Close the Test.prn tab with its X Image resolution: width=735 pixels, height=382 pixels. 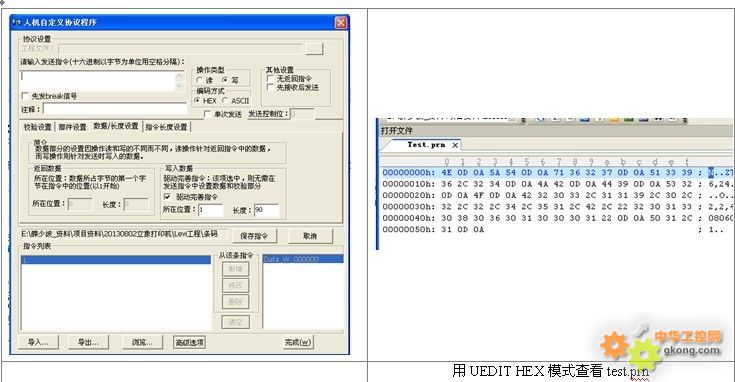(x=455, y=145)
